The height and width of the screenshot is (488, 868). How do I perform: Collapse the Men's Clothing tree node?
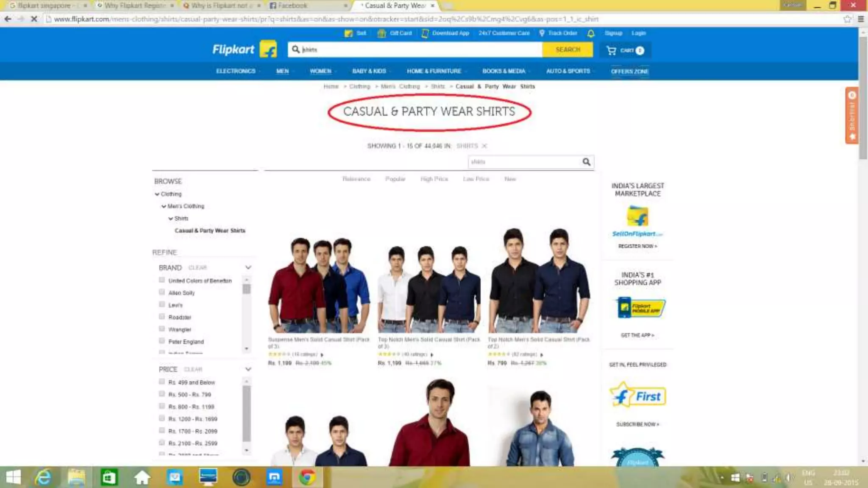point(164,206)
